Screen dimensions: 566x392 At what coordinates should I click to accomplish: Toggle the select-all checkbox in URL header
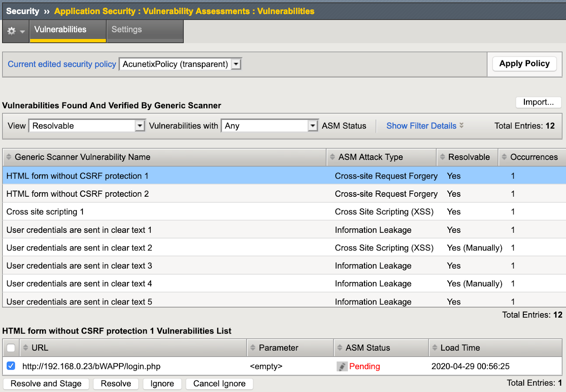(11, 348)
